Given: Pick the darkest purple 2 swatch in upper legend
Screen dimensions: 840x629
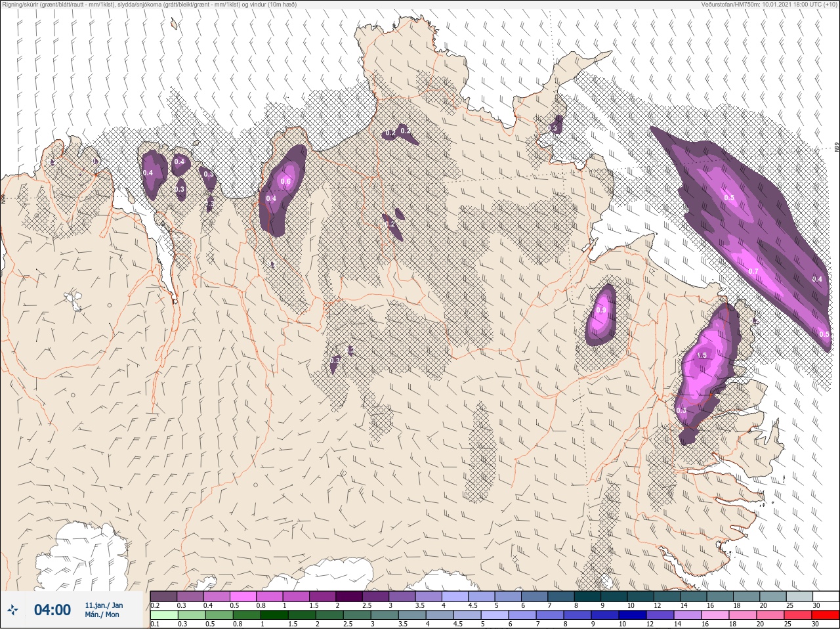Looking at the screenshot, I should click(x=349, y=596).
